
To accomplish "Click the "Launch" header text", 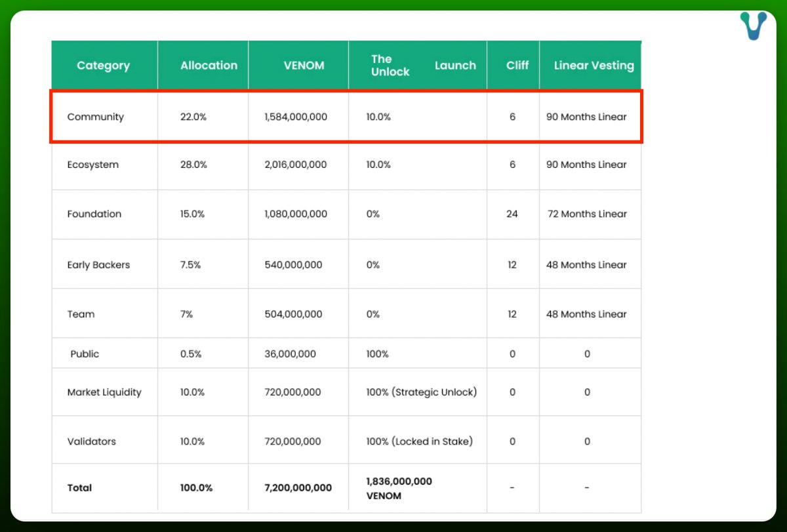I will pos(455,66).
